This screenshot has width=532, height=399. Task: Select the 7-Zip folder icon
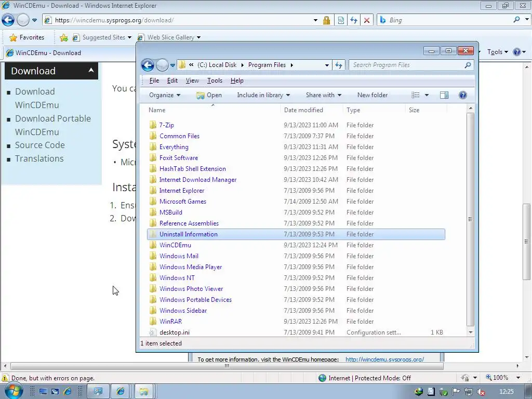153,125
